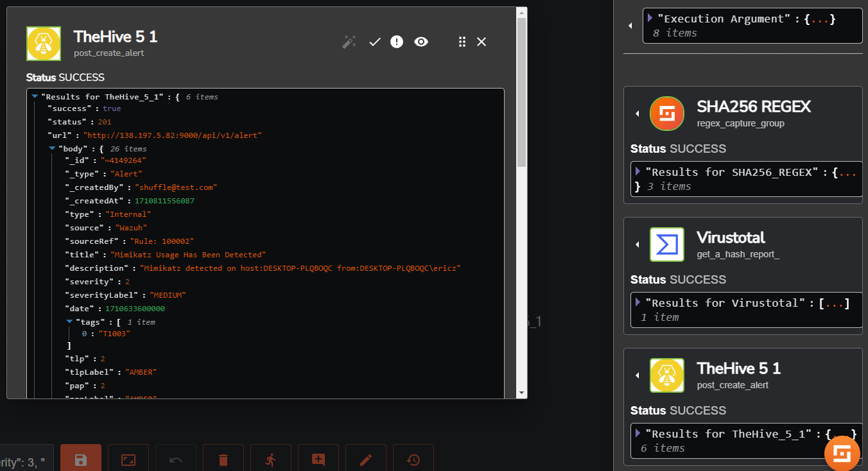Click the history clock icon in bottom toolbar
The height and width of the screenshot is (471, 868).
[413, 459]
